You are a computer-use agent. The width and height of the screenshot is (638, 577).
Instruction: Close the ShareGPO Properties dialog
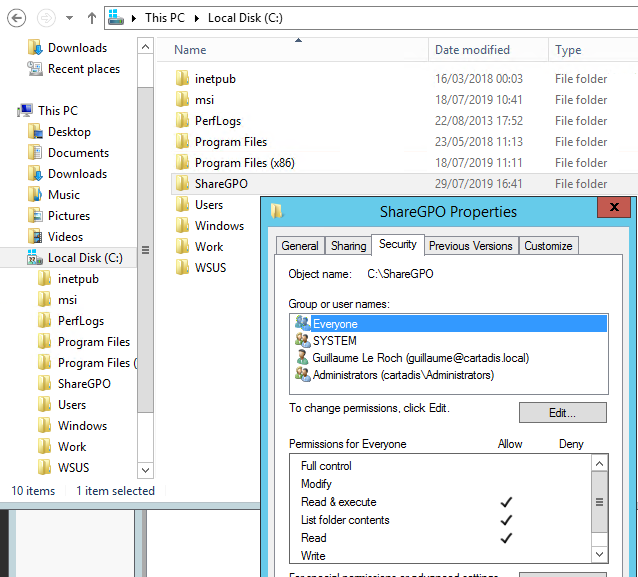coord(614,207)
